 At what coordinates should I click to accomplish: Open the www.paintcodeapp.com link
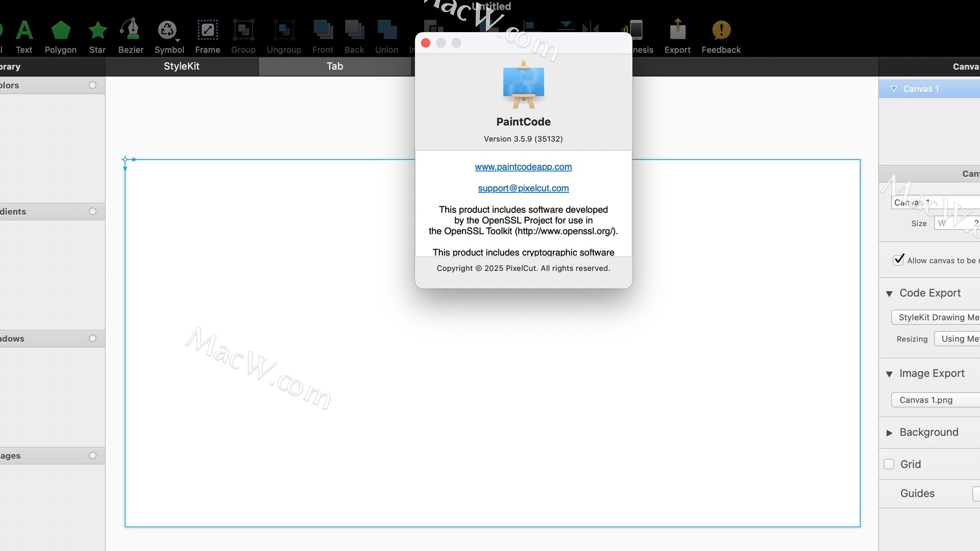tap(523, 167)
